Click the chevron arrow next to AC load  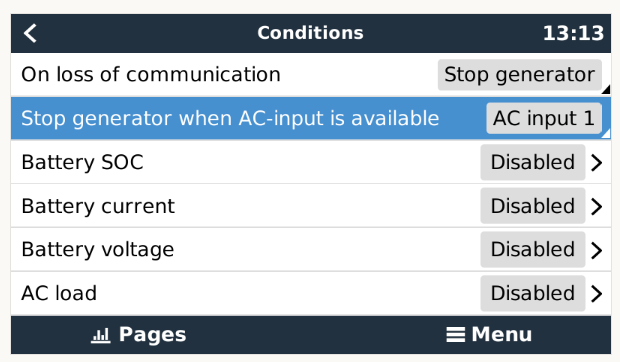click(597, 294)
